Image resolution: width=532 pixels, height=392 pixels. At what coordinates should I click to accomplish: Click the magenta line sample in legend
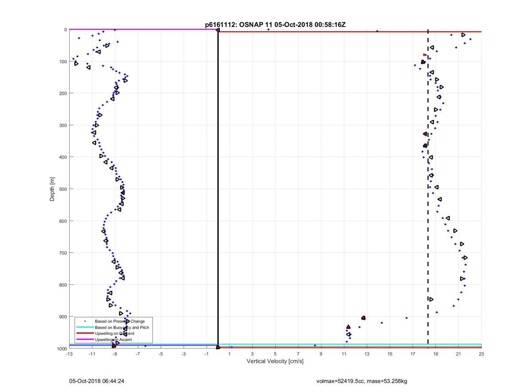tap(84, 340)
